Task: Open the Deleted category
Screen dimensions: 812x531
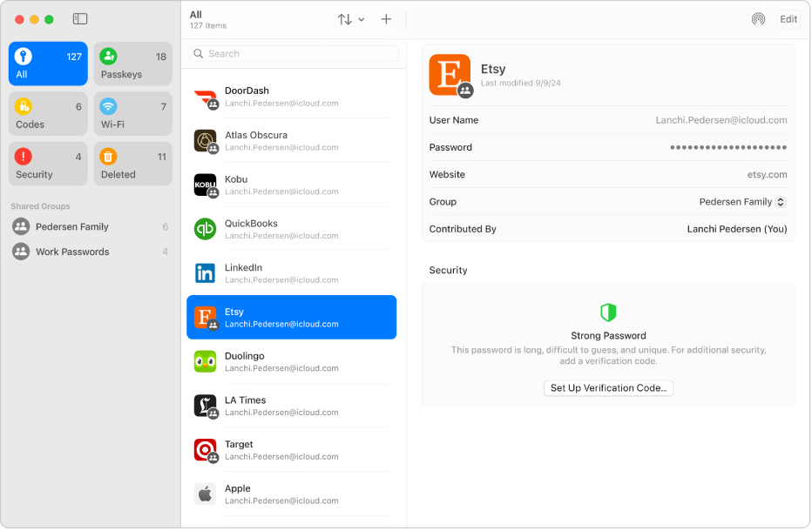Action: 133,164
